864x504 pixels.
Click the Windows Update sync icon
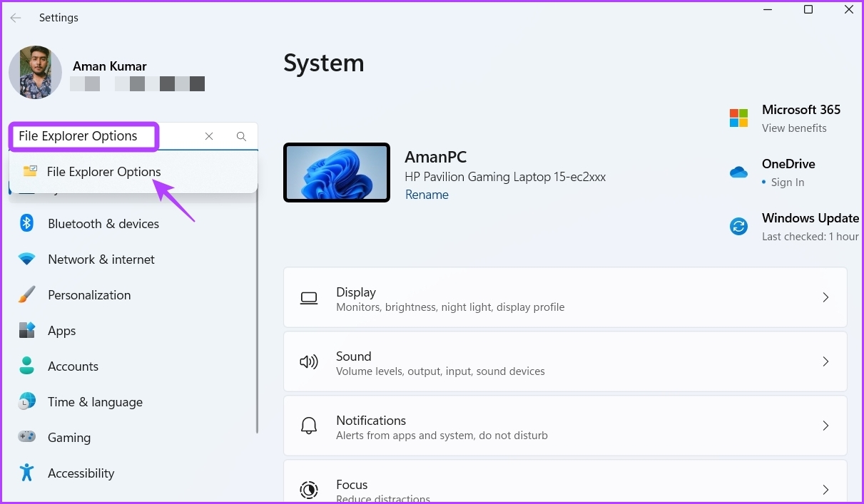point(738,227)
